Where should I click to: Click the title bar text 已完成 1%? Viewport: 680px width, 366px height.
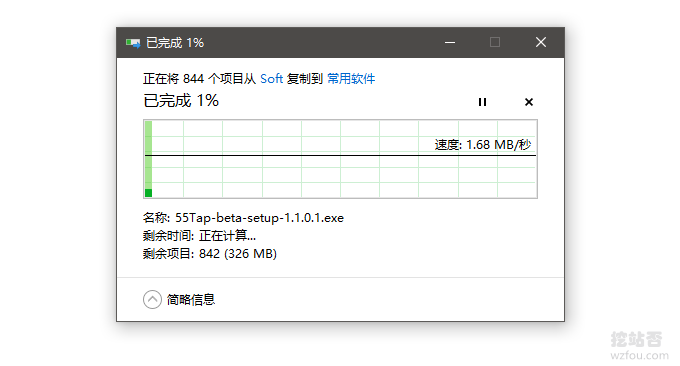175,42
